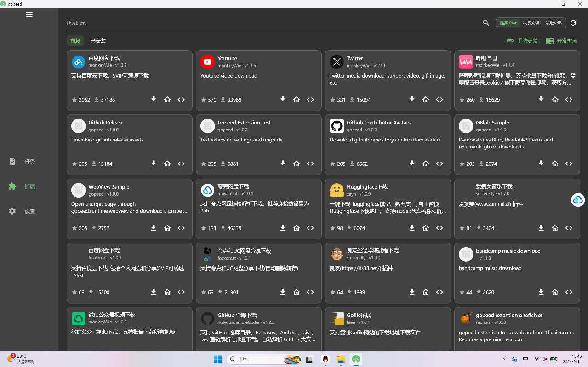Open the 扩展 (extensions) sidebar page
Image resolution: width=588 pixels, height=367 pixels.
tap(29, 186)
